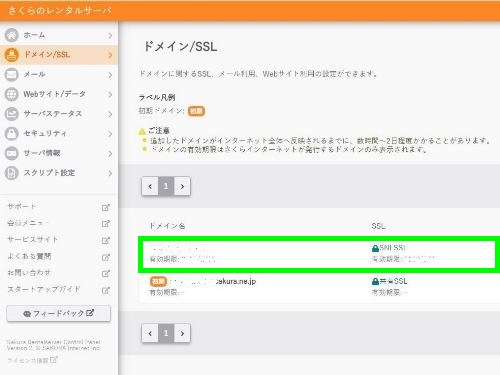Click the 初期 label badge in legend
Screen dimensions: 500x375
pos(196,111)
